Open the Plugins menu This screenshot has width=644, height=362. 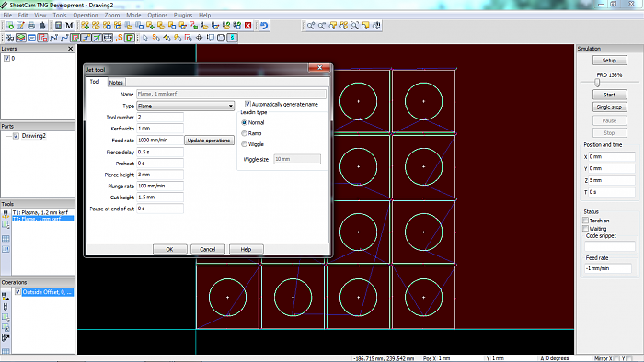pos(183,16)
